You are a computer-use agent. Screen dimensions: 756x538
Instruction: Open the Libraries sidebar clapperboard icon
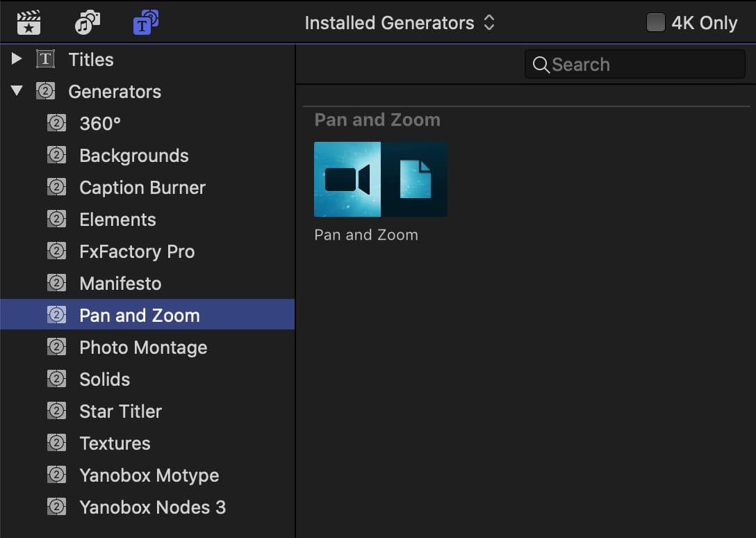[x=29, y=23]
